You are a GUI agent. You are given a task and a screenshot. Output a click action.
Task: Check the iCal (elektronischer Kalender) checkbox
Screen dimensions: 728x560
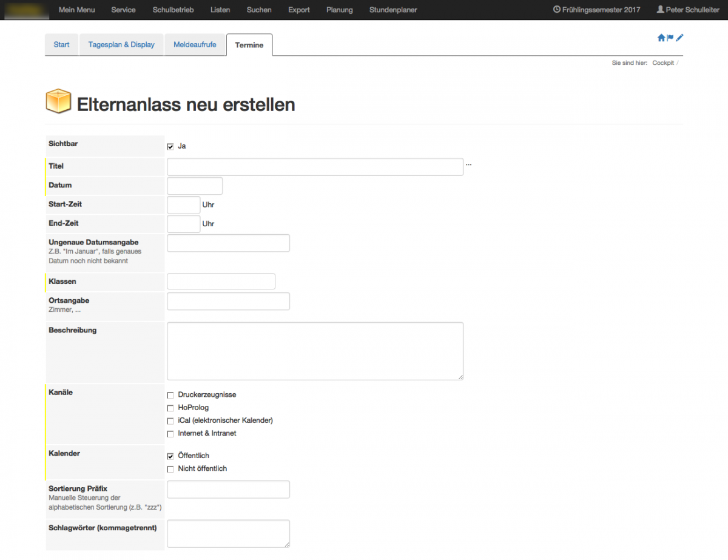pyautogui.click(x=170, y=421)
